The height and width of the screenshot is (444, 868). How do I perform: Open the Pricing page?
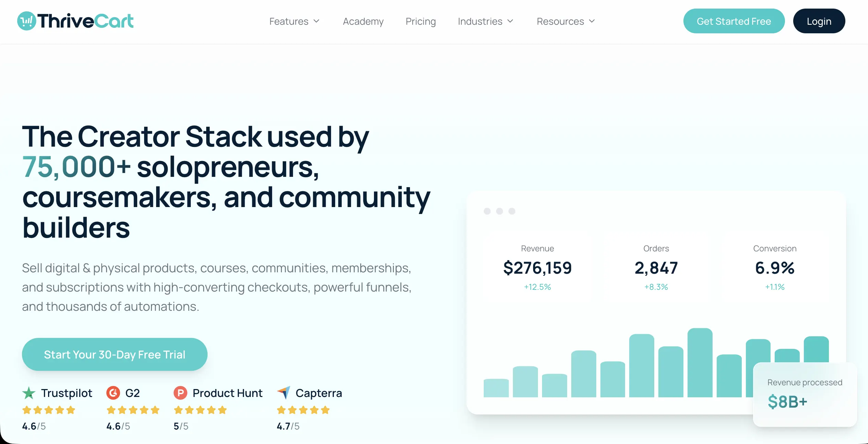pos(421,21)
